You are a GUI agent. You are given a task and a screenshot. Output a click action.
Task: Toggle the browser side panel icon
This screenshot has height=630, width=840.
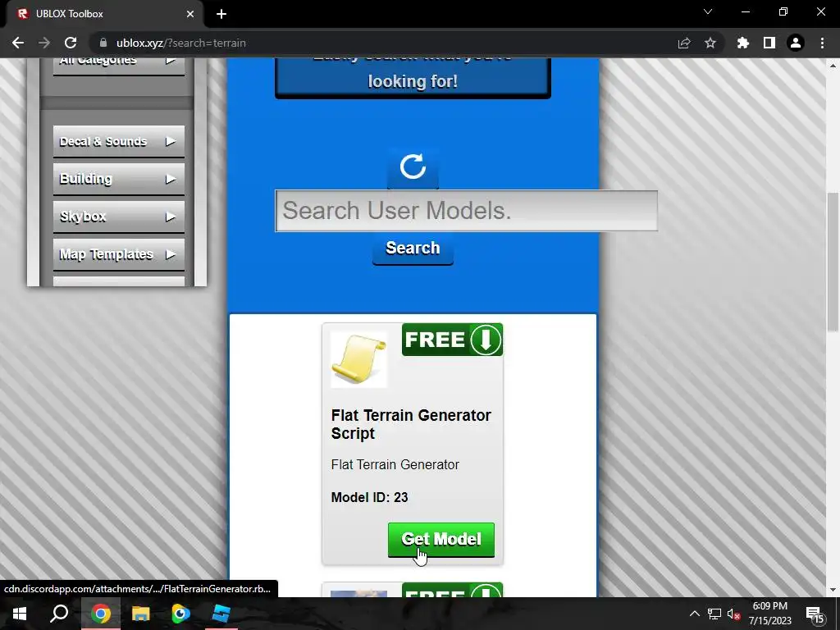(x=769, y=43)
